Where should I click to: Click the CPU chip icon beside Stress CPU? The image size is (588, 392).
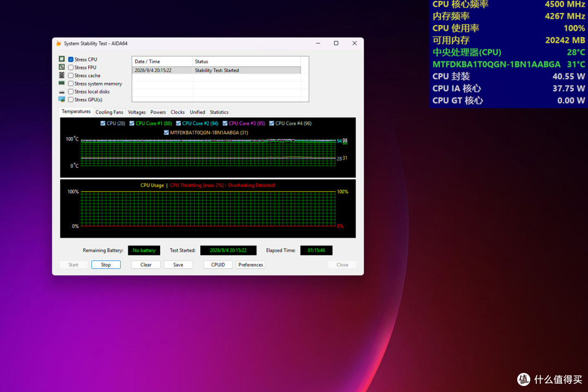pyautogui.click(x=62, y=59)
